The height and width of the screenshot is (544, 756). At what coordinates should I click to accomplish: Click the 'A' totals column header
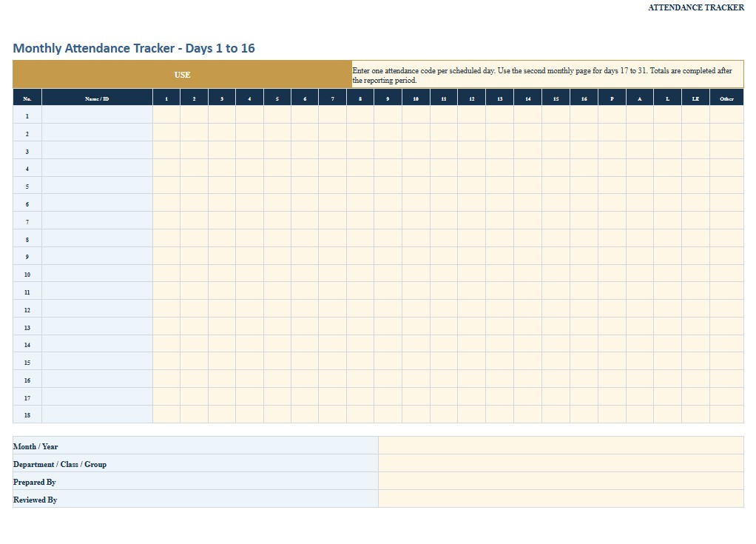point(640,98)
